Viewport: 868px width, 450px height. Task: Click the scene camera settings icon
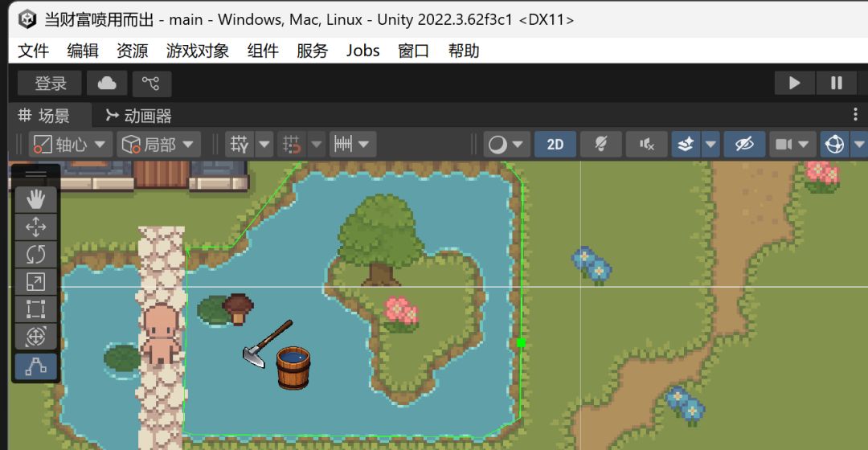click(x=784, y=145)
